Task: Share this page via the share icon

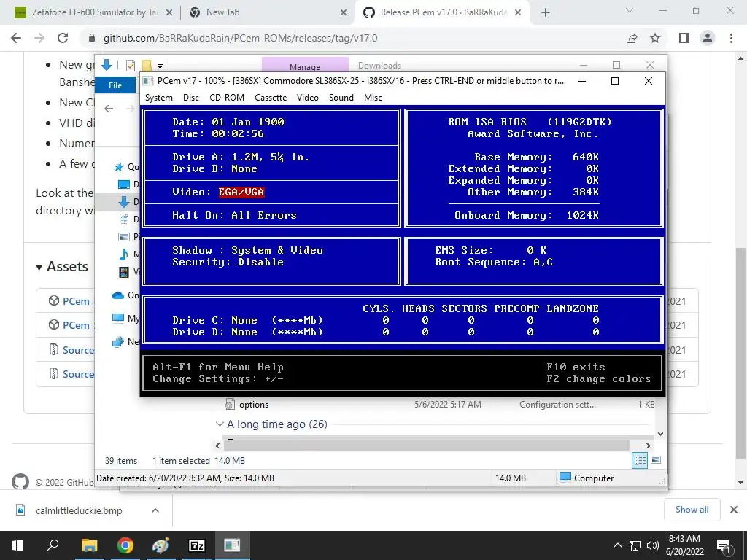Action: [632, 38]
